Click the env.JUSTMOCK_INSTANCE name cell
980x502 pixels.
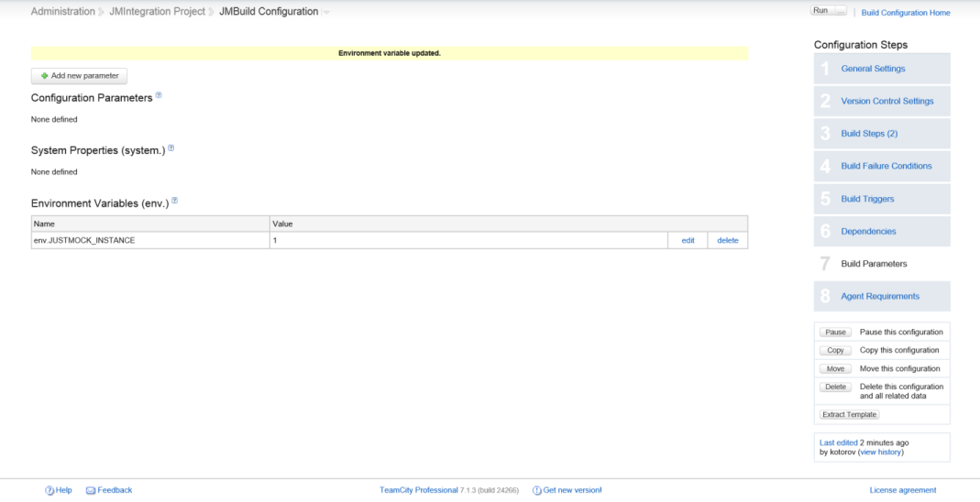click(150, 240)
